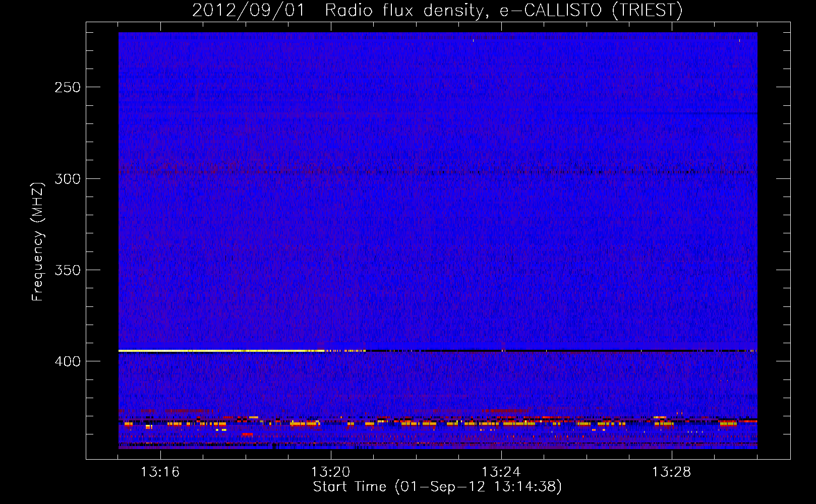Click the 13:28 time tick label
816x504 pixels.
pyautogui.click(x=671, y=472)
